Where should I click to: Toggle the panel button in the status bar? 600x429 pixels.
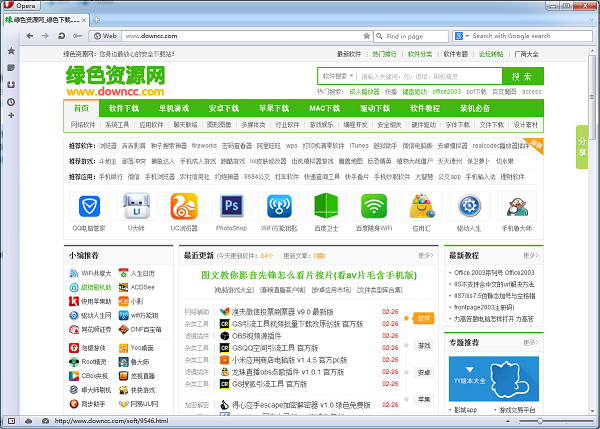pyautogui.click(x=11, y=421)
